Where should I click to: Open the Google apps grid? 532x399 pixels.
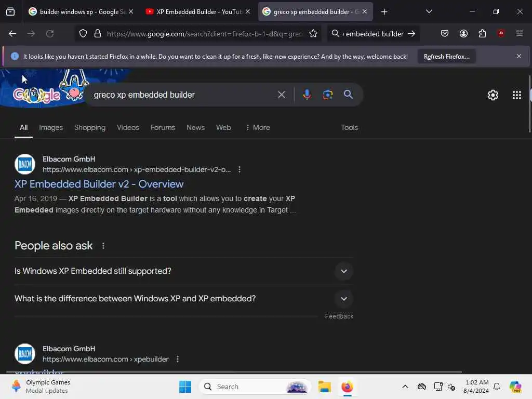(x=517, y=95)
